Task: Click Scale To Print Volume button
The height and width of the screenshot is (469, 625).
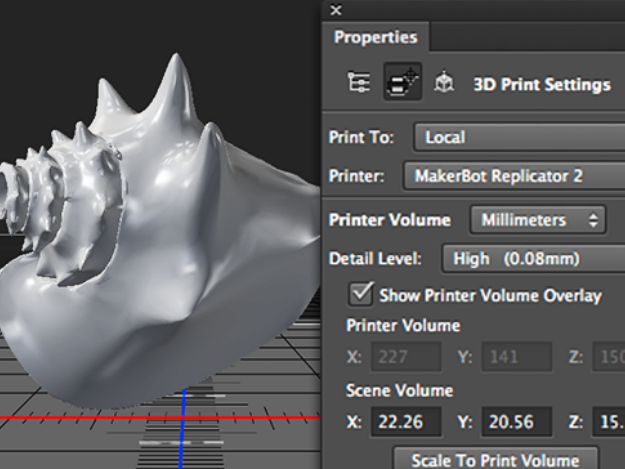Action: (496, 458)
